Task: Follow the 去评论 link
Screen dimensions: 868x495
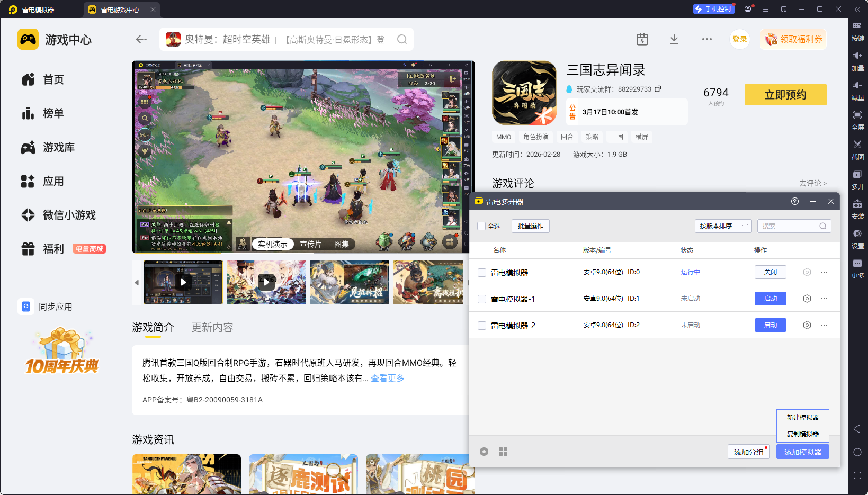Action: coord(813,183)
